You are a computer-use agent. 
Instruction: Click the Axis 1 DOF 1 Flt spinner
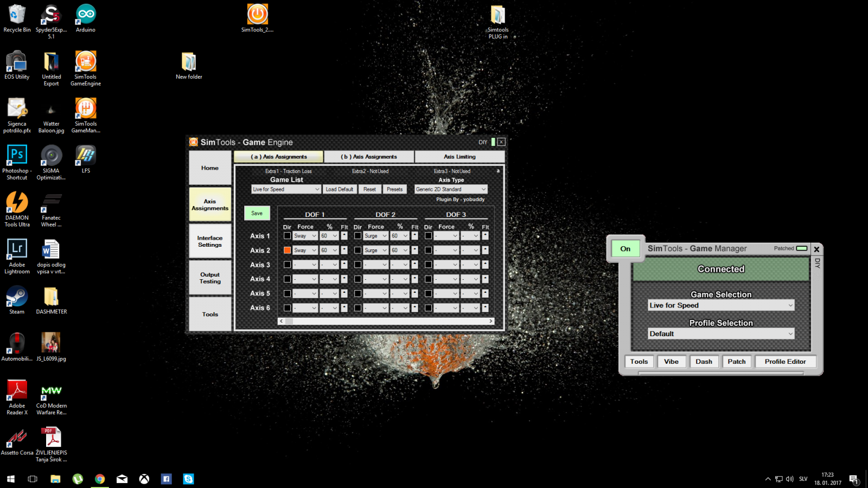[x=344, y=236]
